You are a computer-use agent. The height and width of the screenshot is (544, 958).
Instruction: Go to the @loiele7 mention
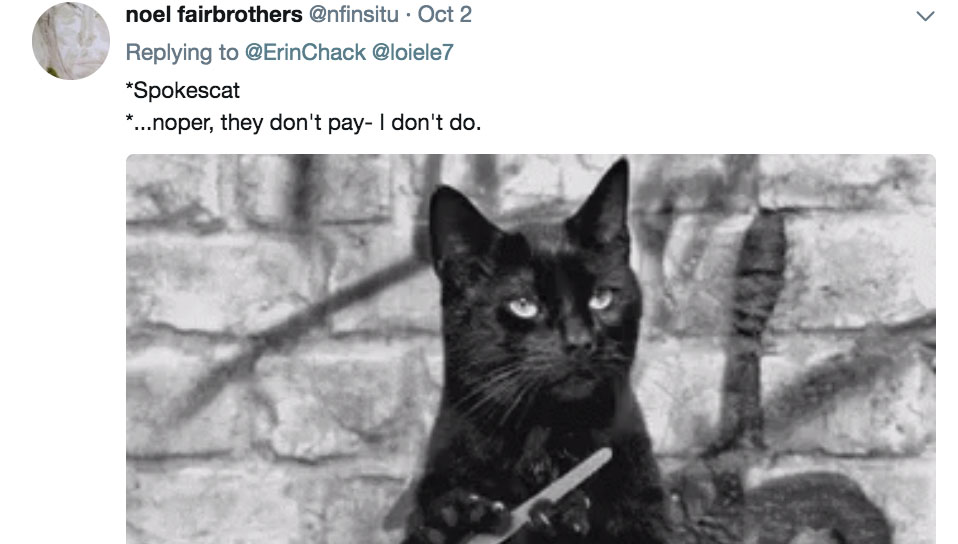point(412,53)
